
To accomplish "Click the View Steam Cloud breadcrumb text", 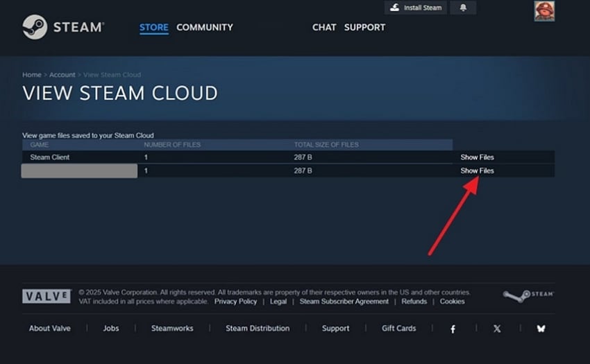I will [x=112, y=75].
